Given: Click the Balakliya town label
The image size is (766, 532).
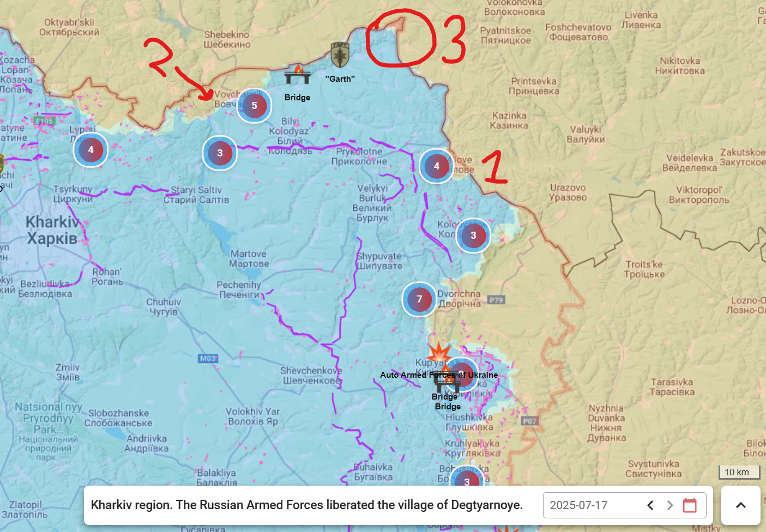Looking at the screenshot, I should (x=216, y=477).
